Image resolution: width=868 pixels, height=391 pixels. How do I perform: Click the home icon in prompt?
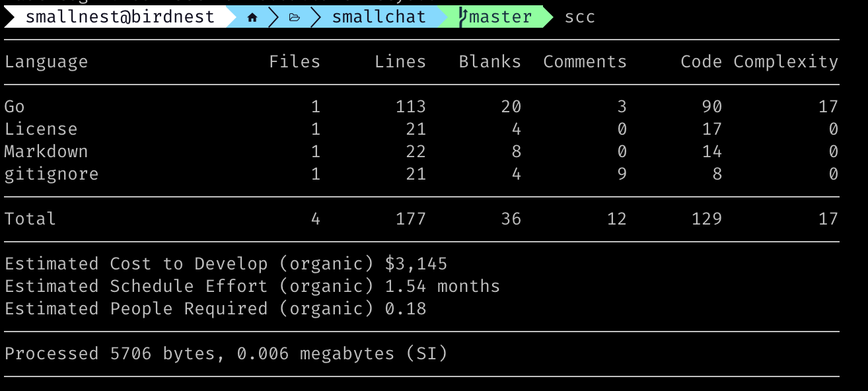[252, 17]
